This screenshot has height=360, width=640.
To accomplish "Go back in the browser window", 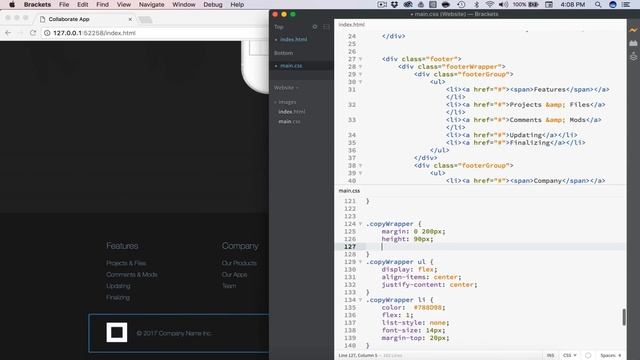I will (8, 33).
